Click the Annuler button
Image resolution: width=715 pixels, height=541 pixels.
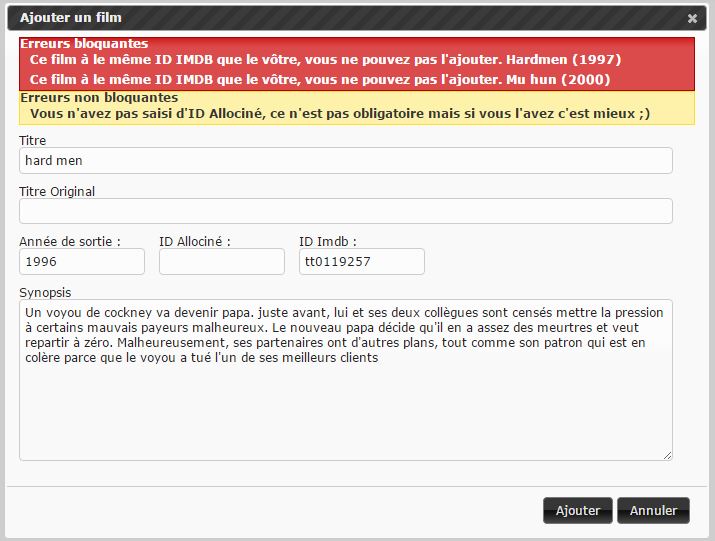653,510
